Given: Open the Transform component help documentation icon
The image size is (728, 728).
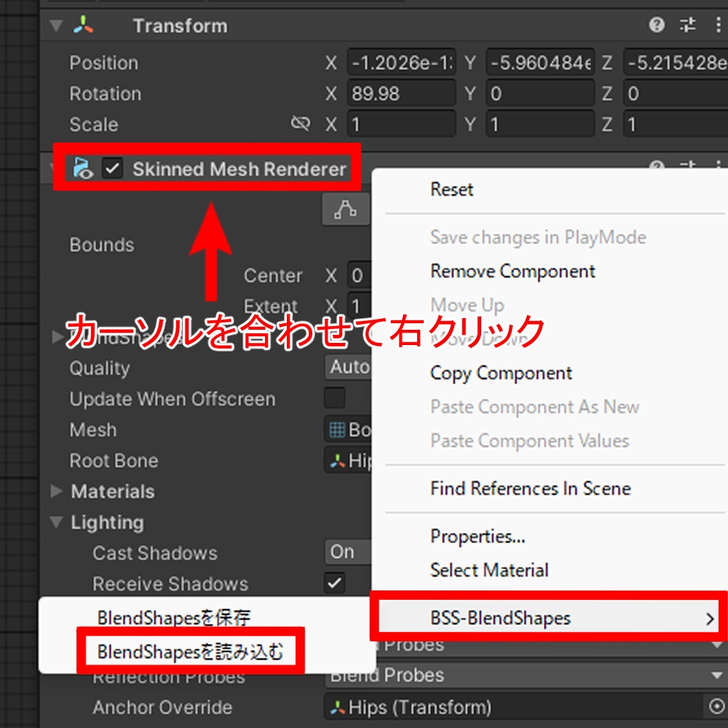Looking at the screenshot, I should point(655,25).
